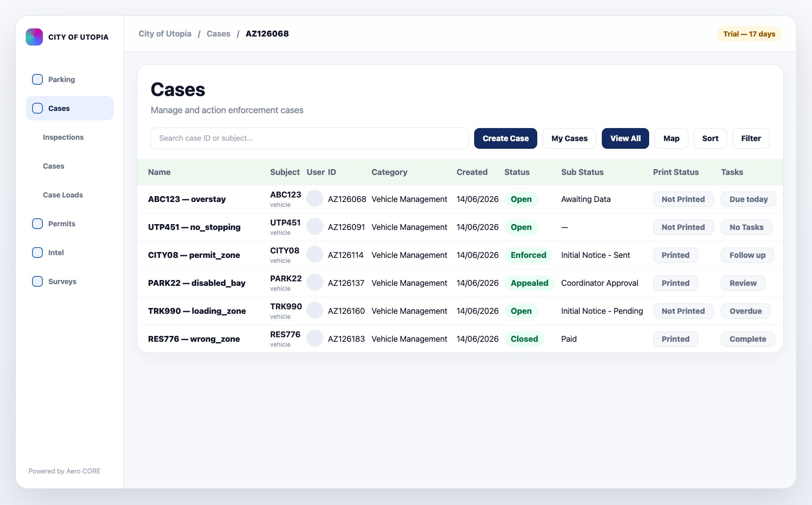The image size is (812, 505).
Task: Click the Status column header
Action: [x=517, y=172]
